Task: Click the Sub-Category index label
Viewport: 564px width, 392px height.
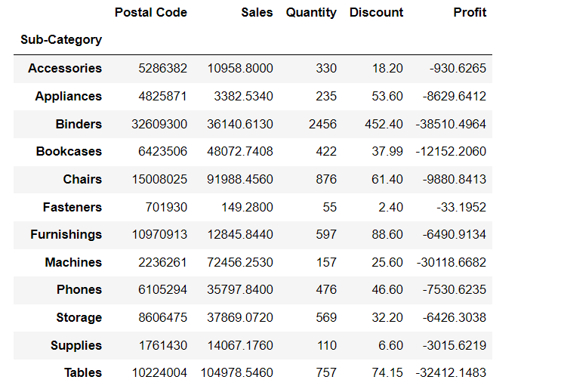Action: pyautogui.click(x=61, y=39)
